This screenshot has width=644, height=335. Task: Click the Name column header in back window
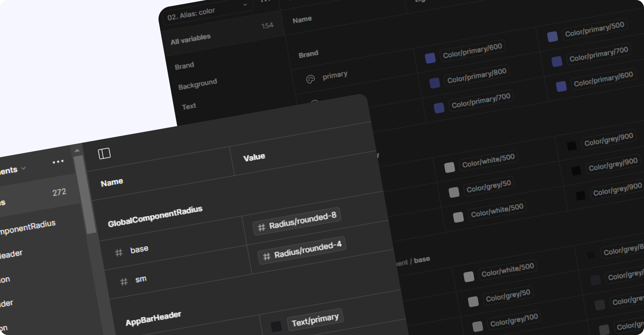click(302, 20)
